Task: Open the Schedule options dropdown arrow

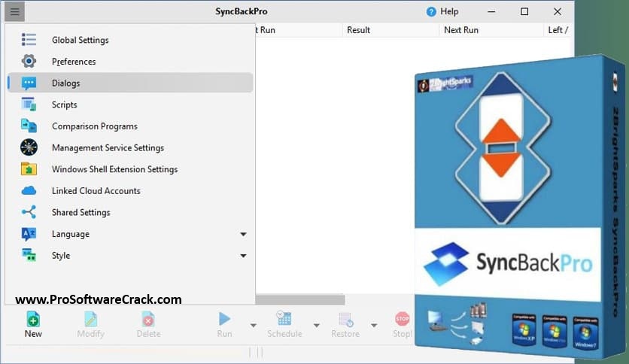Action: pos(317,326)
